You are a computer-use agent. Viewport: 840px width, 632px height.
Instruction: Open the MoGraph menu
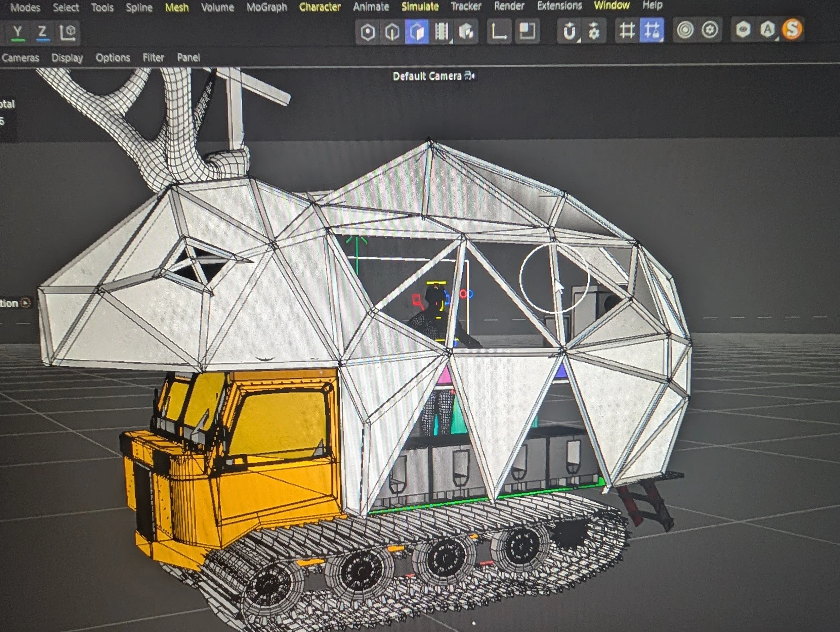point(266,7)
